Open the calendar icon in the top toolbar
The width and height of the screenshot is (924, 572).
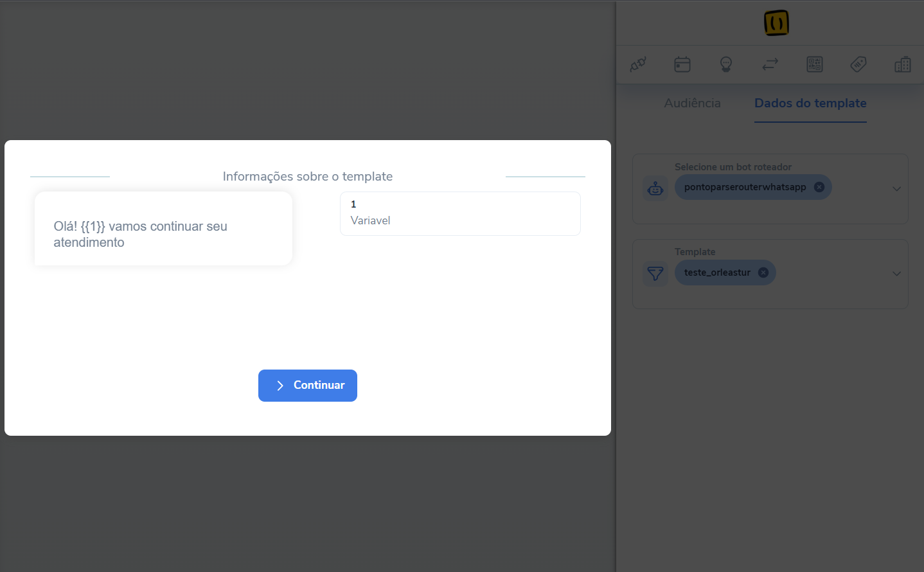(x=682, y=64)
